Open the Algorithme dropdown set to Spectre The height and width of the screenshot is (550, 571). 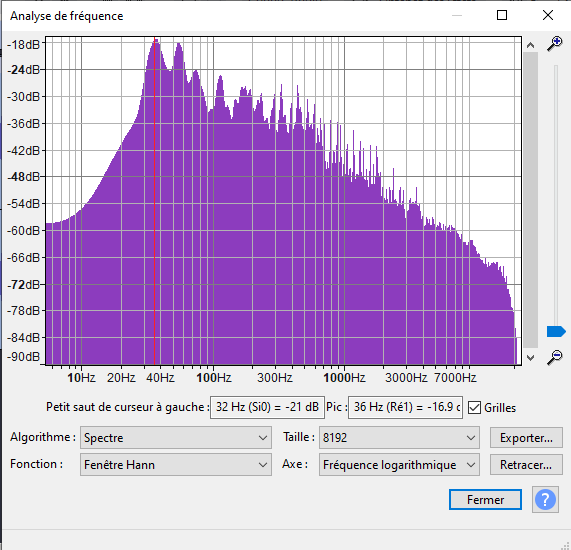[176, 437]
